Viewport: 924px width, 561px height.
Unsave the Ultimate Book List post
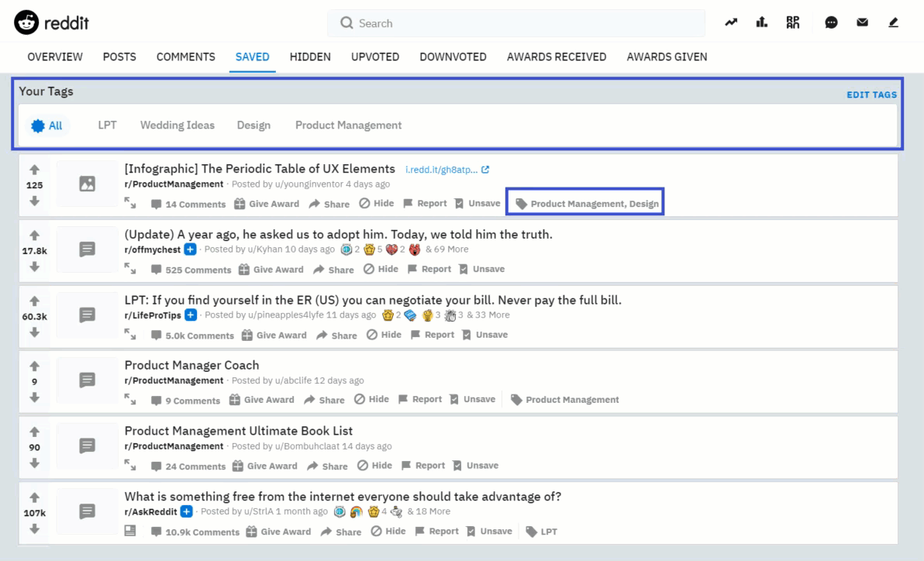475,466
